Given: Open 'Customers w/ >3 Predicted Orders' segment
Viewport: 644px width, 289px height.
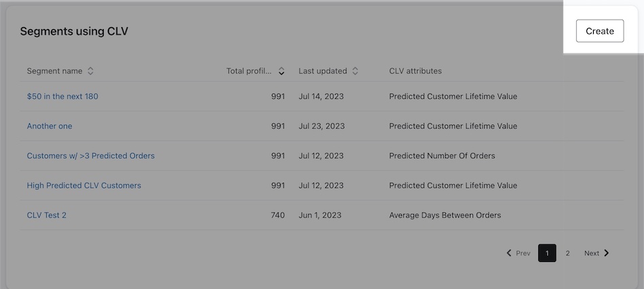Looking at the screenshot, I should (91, 156).
